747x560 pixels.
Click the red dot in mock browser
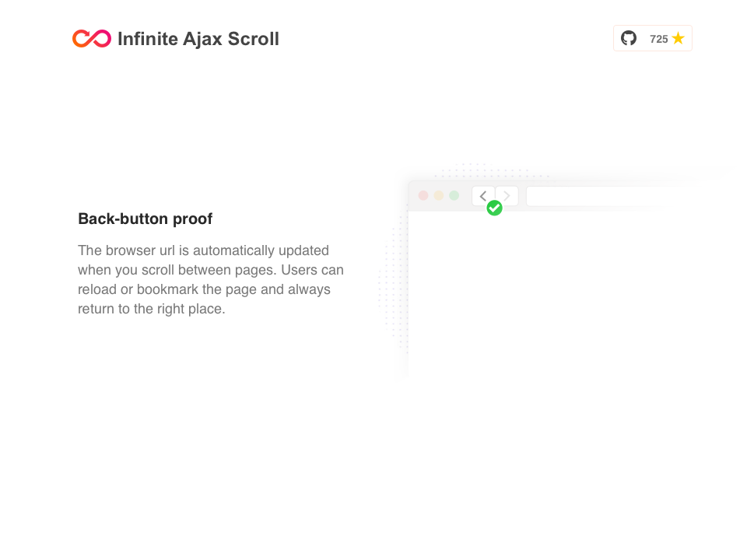[423, 195]
